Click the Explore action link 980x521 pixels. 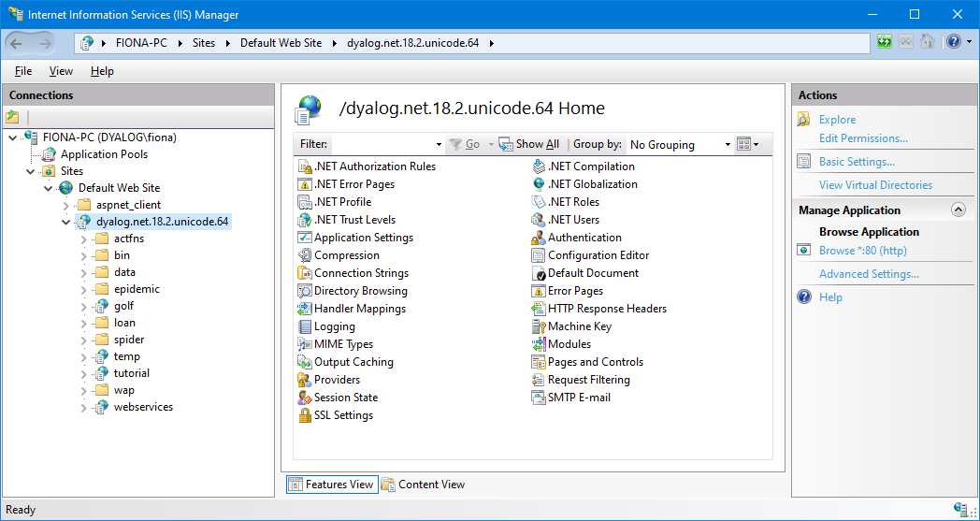click(x=838, y=120)
